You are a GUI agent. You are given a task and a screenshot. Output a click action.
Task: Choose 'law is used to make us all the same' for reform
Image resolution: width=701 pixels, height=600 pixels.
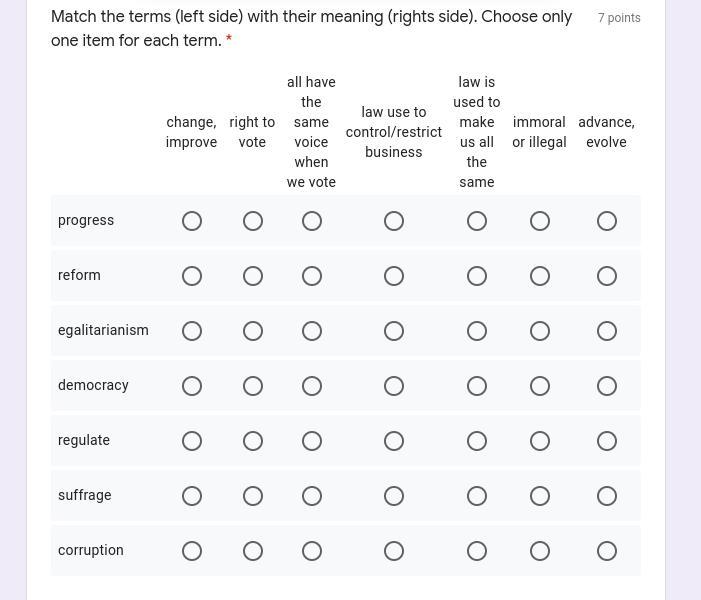pyautogui.click(x=477, y=276)
